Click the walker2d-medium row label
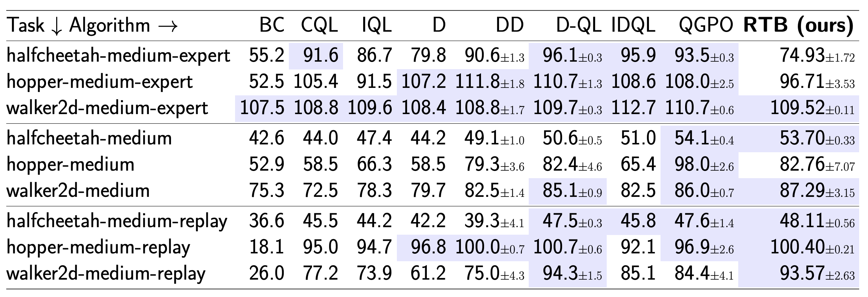Viewport: 868px width, 297px height. tap(78, 191)
